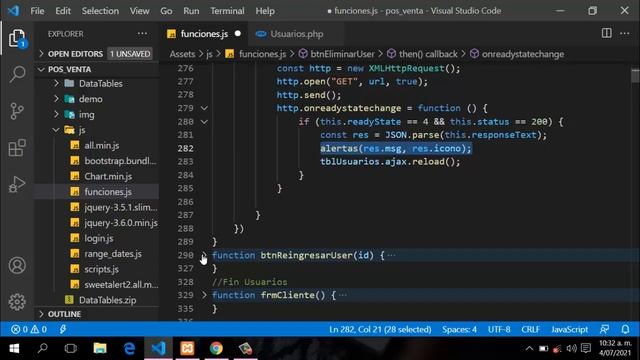Change indentation via Spaces: 4
Viewport: 640px width, 360px height.
pyautogui.click(x=459, y=329)
